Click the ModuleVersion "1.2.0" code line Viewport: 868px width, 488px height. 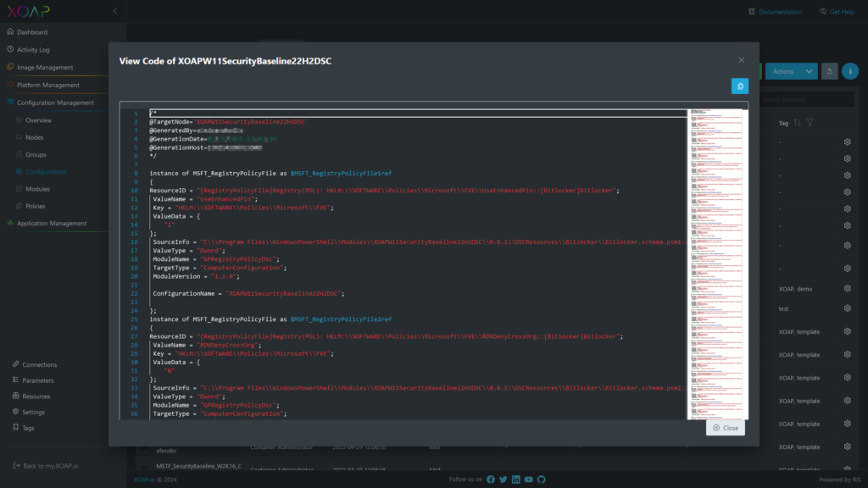[197, 277]
